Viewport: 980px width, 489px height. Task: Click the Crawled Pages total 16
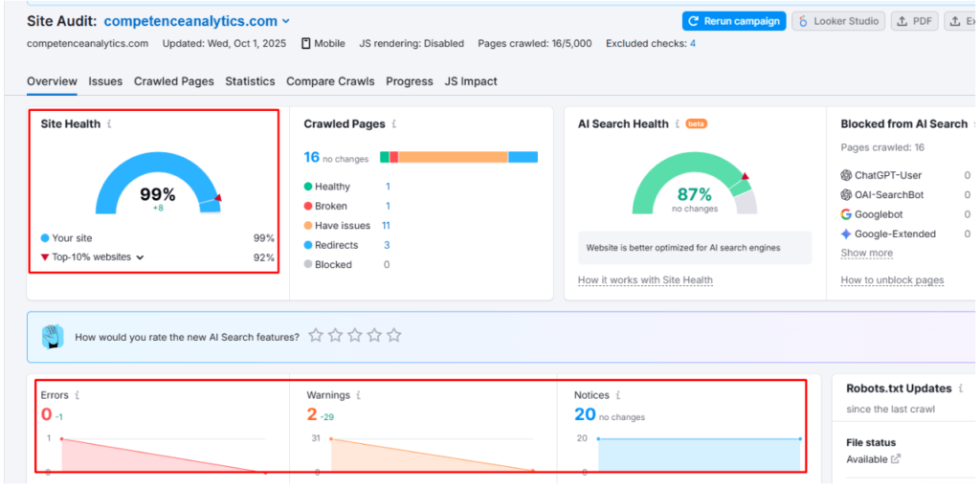(311, 157)
